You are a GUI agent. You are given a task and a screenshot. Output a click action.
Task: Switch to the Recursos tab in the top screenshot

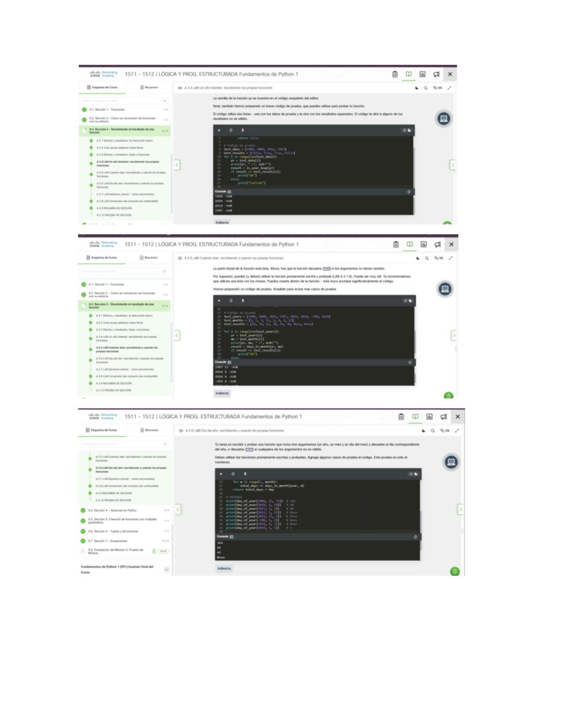coord(149,87)
